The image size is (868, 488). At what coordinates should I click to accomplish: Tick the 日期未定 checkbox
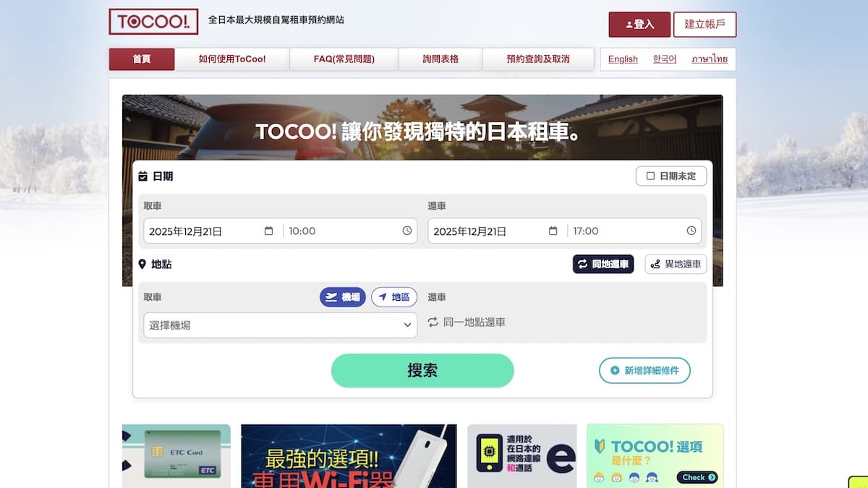point(650,176)
